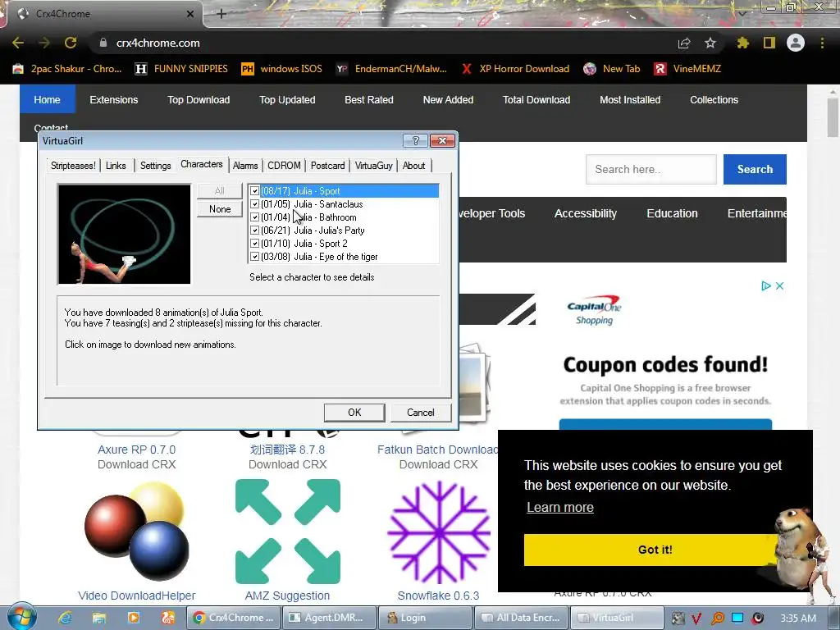Image resolution: width=840 pixels, height=630 pixels.
Task: Click the Julia Sport animation preview image
Action: [x=125, y=234]
